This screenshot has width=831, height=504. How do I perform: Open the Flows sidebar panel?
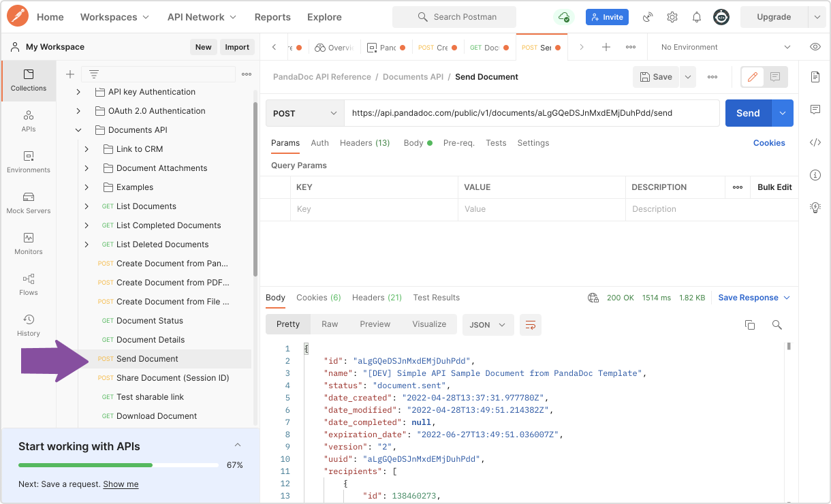pyautogui.click(x=29, y=285)
